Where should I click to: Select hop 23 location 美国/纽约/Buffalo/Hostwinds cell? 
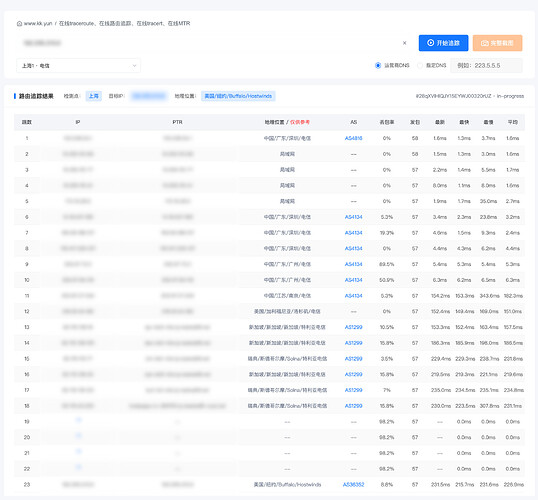[287, 485]
